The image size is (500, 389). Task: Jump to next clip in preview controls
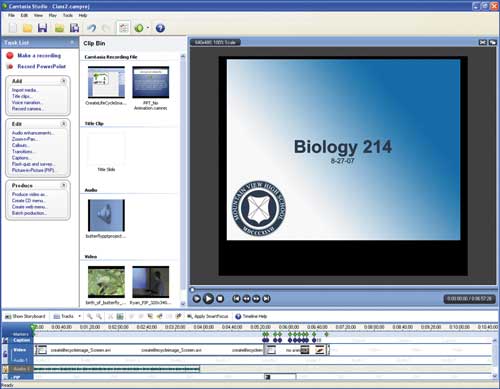pyautogui.click(x=266, y=299)
